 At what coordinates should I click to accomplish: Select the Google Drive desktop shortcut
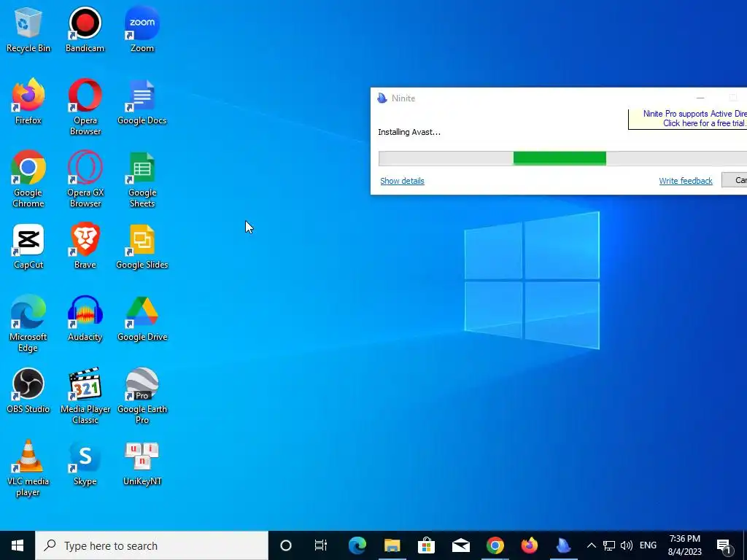pos(142,319)
